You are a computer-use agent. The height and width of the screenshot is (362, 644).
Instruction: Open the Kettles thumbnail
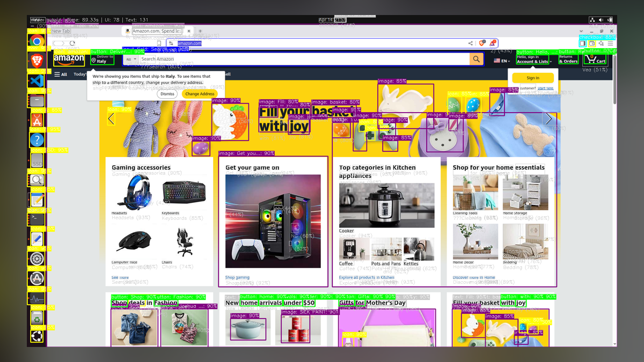[419, 249]
